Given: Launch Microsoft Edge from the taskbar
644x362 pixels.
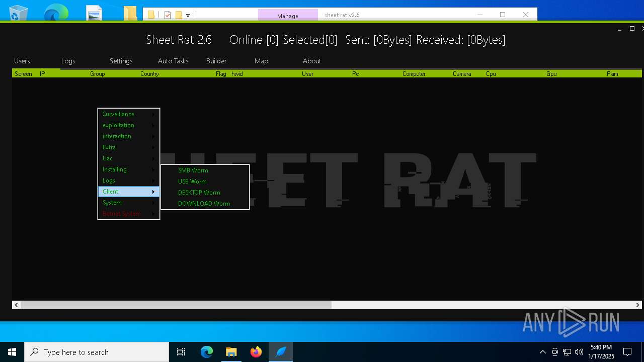Looking at the screenshot, I should [207, 352].
